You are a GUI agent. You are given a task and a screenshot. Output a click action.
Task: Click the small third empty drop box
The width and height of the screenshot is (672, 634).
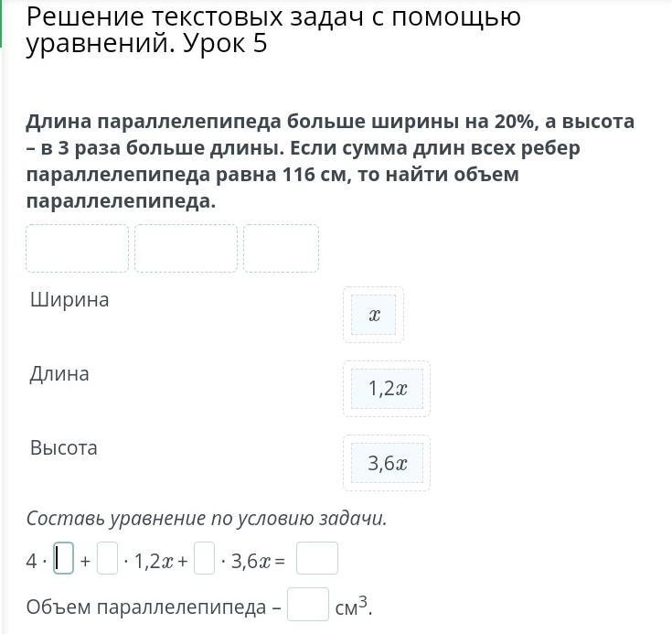pyautogui.click(x=281, y=248)
